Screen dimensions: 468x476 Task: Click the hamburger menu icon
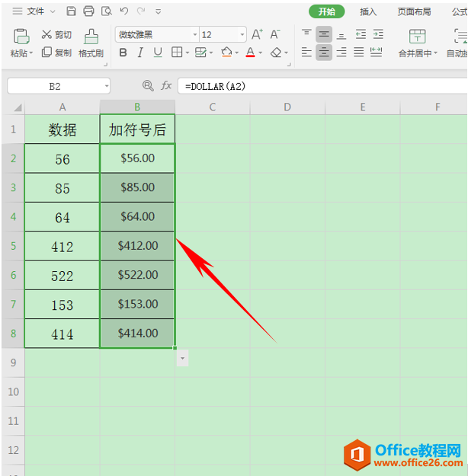click(17, 11)
